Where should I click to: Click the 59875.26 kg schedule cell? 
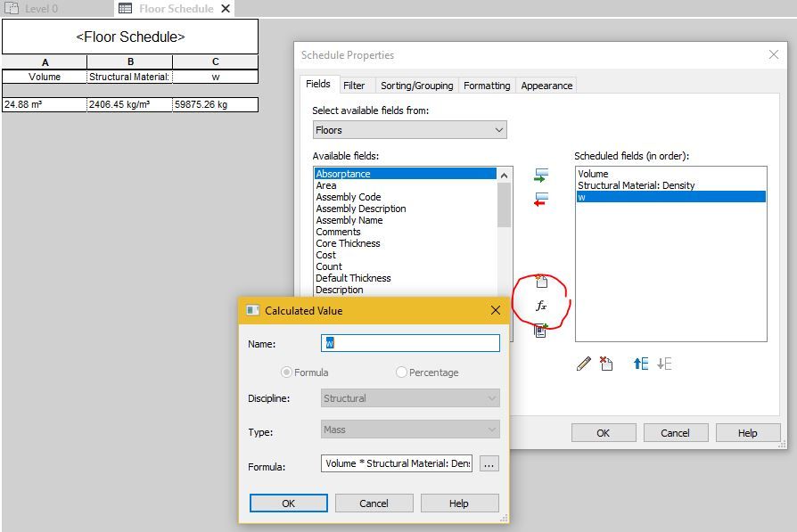(x=216, y=104)
